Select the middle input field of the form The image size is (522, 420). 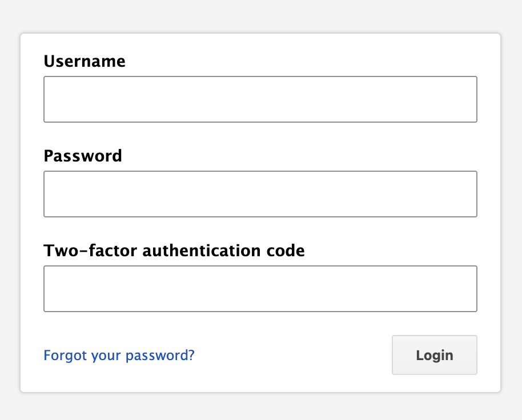[x=260, y=194]
